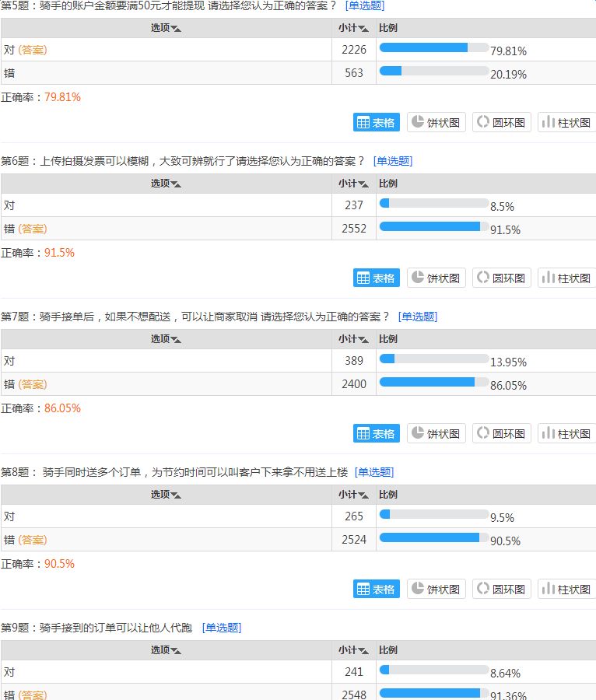Click the 90.5% progress bar in question 8
Viewport: 596px width, 700px height.
(x=434, y=537)
